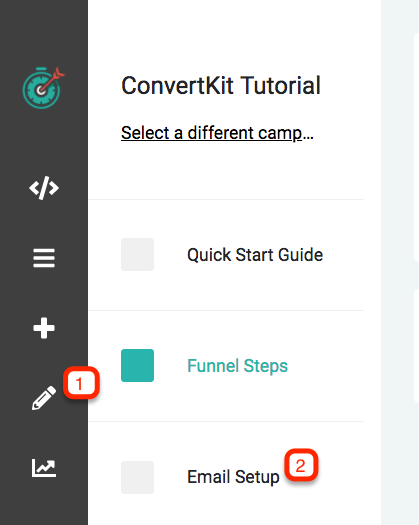Viewport: 419px width, 525px height.
Task: Follow the 'Select a different camp…' link
Action: pos(217,133)
